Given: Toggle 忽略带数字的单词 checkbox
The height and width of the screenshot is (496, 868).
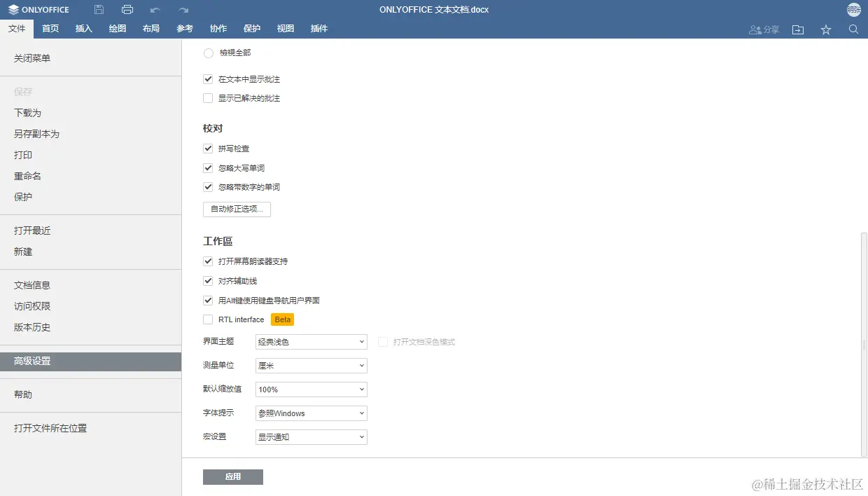Looking at the screenshot, I should (x=208, y=187).
